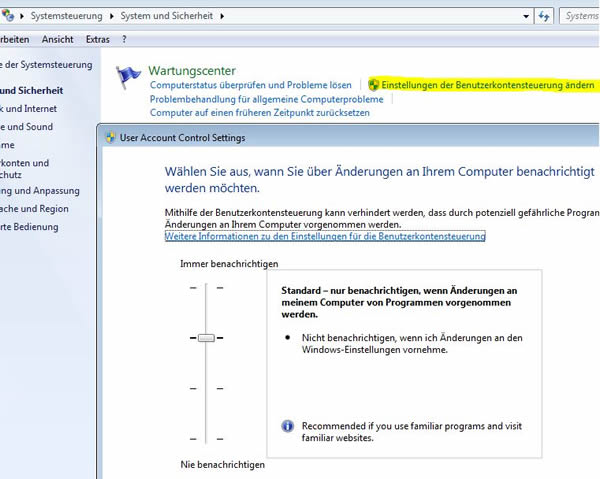Click the Systemsteuerung breadcrumb
This screenshot has width=600, height=479.
[66, 16]
